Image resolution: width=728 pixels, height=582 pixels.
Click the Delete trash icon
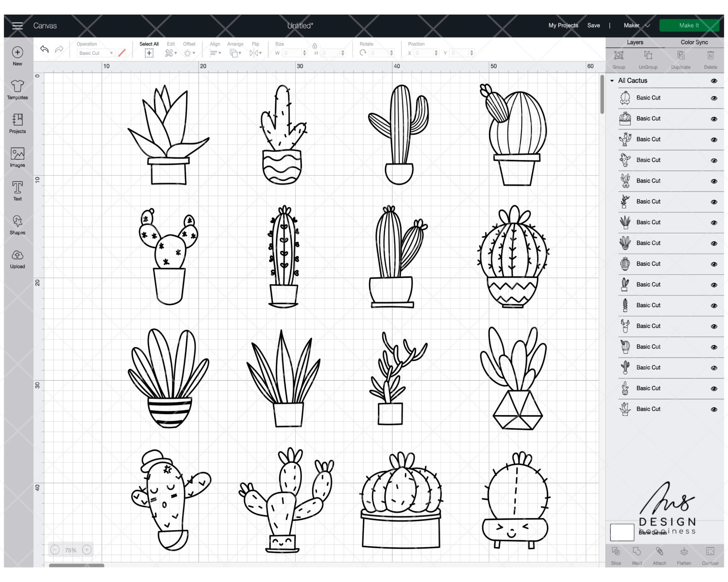[711, 55]
